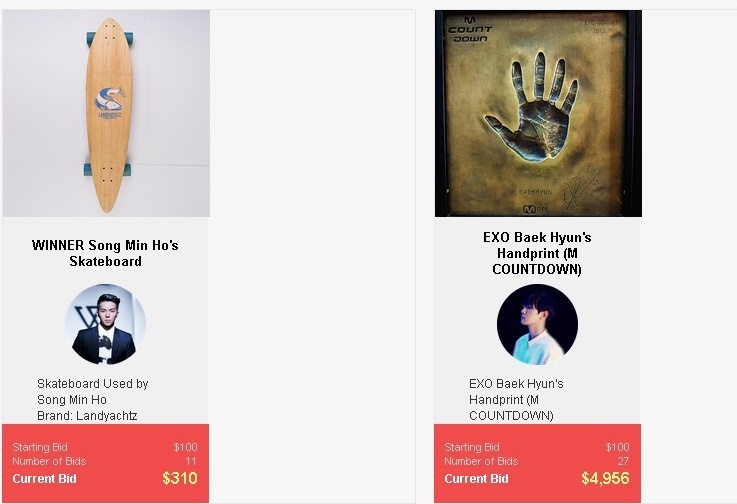737x504 pixels.
Task: Click the M Countdown logo on the plaque
Action: [x=470, y=30]
